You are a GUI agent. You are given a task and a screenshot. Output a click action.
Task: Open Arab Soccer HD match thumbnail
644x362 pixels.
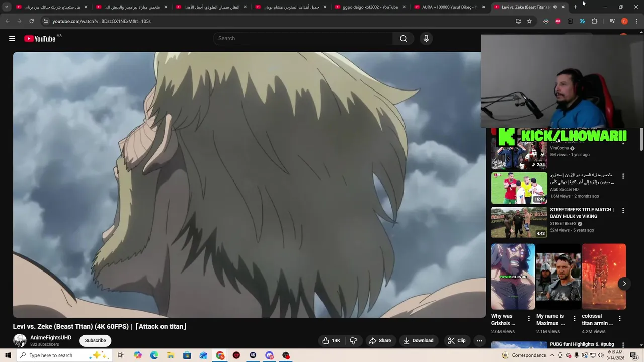(x=519, y=188)
